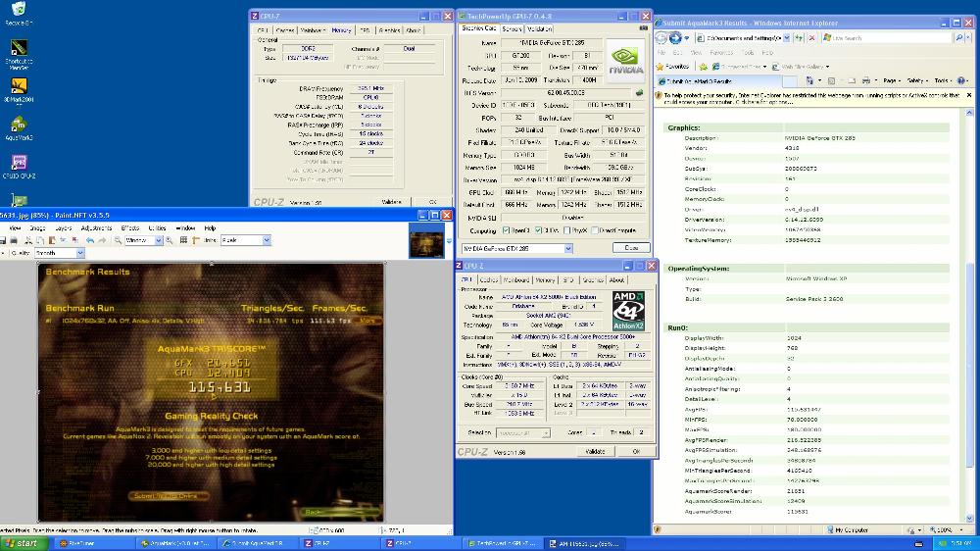Switch to Validation tab in GPU-Z
The width and height of the screenshot is (980, 551).
click(x=539, y=28)
